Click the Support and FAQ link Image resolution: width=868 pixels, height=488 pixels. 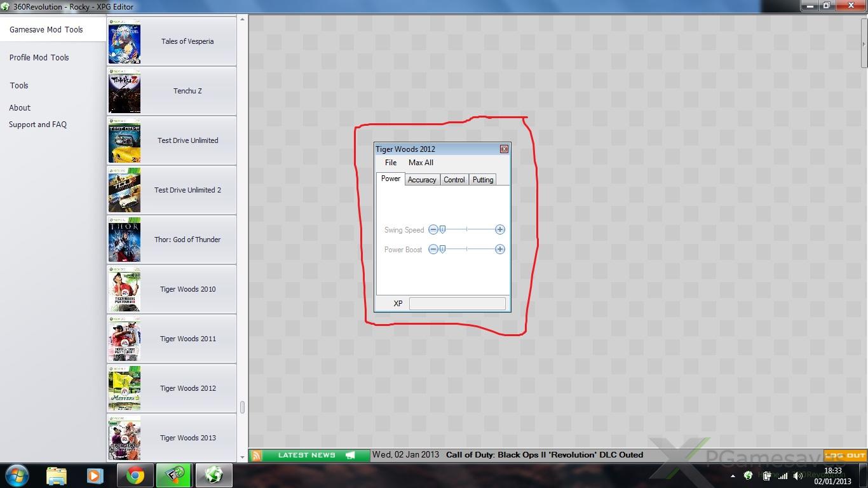38,125
